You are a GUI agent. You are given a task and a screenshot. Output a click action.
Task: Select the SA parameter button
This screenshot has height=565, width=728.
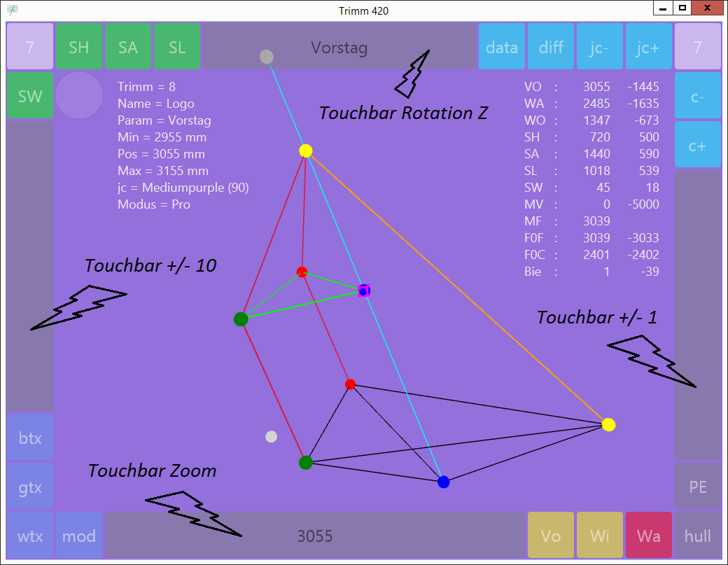point(128,47)
